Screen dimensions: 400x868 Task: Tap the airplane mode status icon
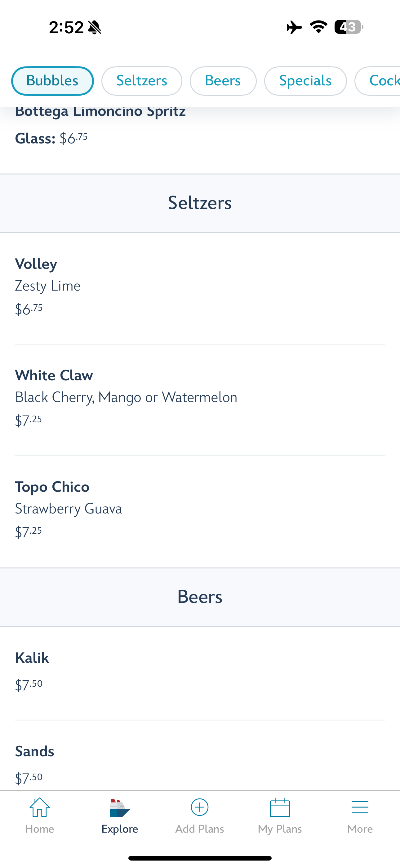point(294,27)
